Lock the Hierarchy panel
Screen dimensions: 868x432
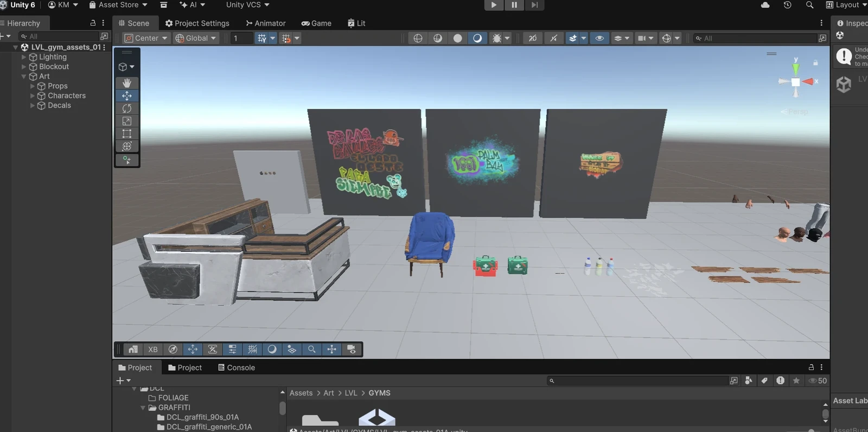pos(93,23)
